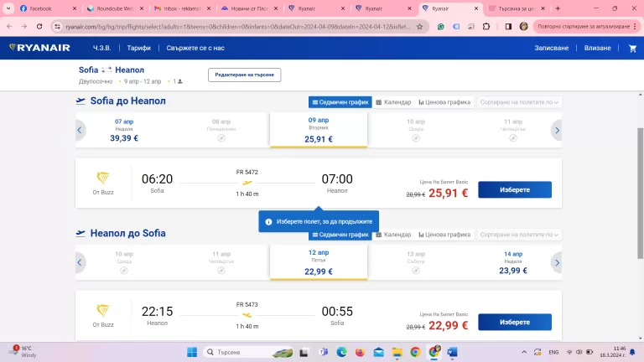Open Microsoft Teams from the taskbar
This screenshot has width=644, height=362.
323,352
